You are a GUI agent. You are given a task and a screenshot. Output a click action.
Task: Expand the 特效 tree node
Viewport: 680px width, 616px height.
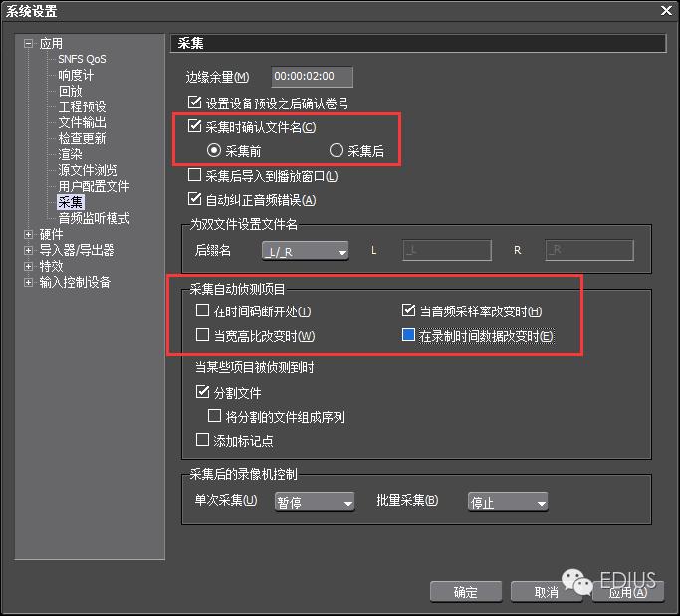28,266
